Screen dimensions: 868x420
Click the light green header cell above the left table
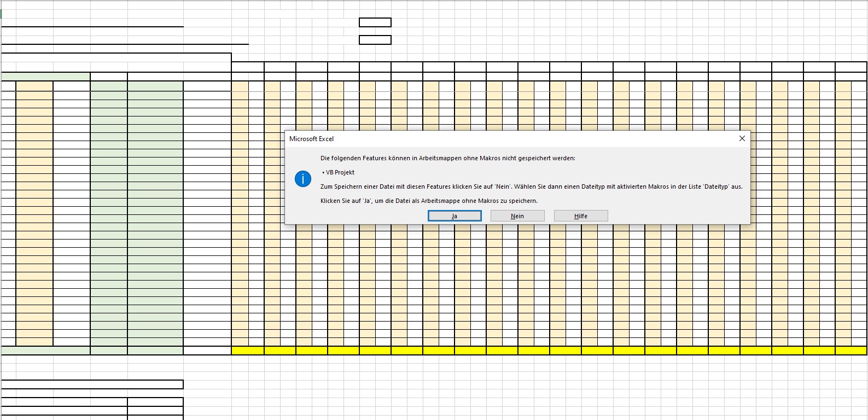46,77
